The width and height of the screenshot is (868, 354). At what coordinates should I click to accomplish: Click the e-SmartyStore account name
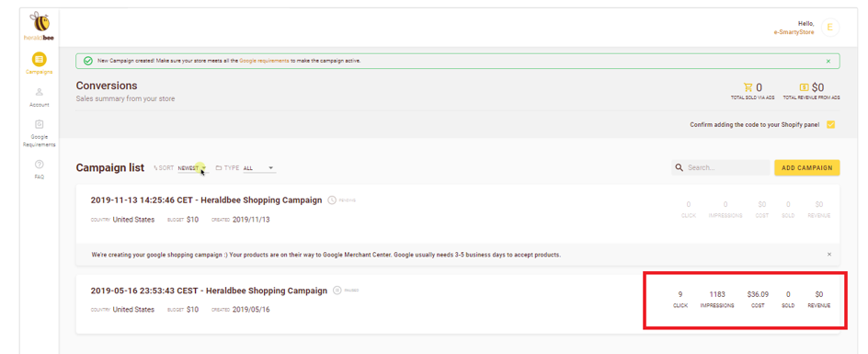pyautogui.click(x=794, y=33)
